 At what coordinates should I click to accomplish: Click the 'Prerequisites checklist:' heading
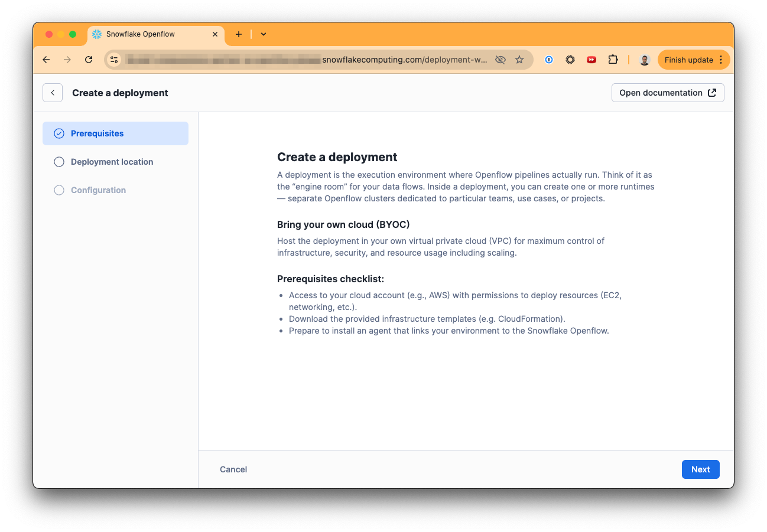pyautogui.click(x=331, y=279)
